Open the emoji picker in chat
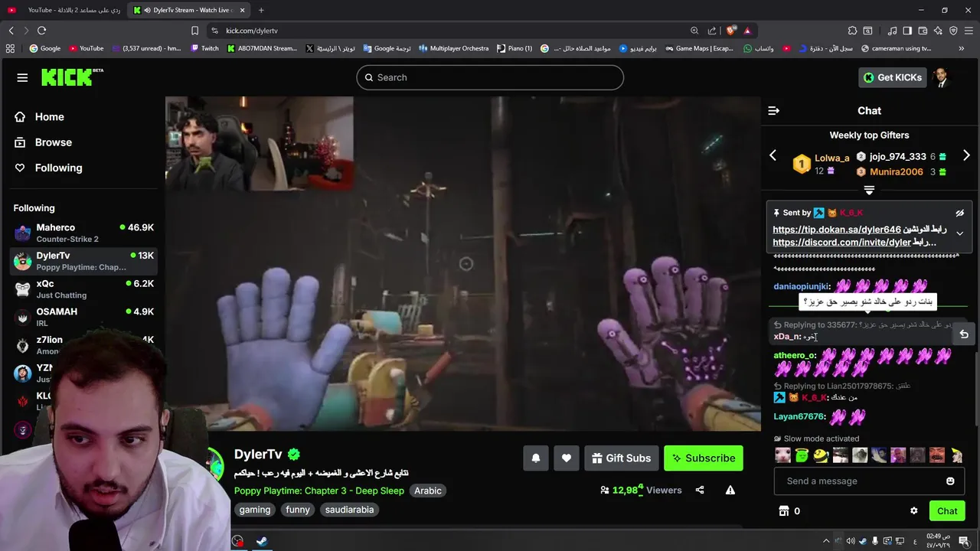Viewport: 980px width, 551px height. click(x=950, y=481)
